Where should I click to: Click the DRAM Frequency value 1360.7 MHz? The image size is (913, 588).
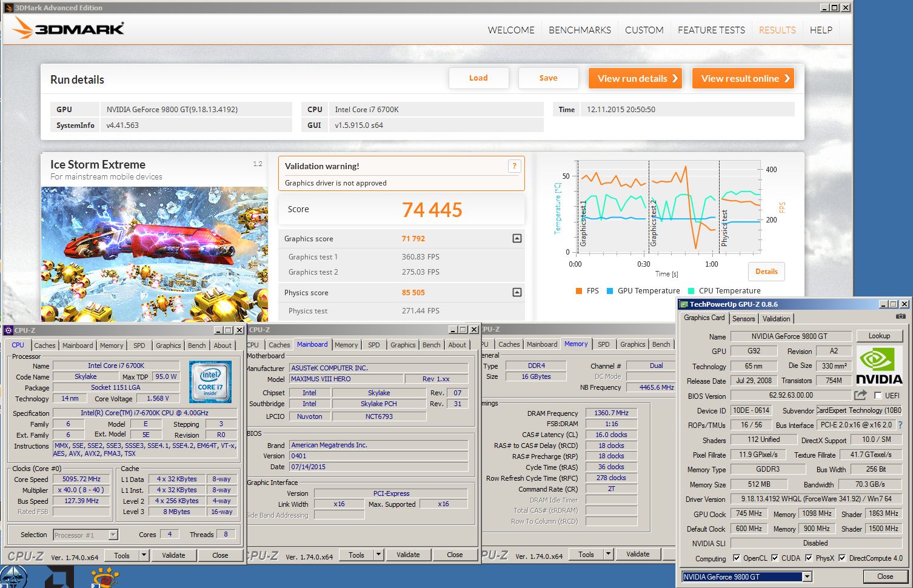[612, 413]
